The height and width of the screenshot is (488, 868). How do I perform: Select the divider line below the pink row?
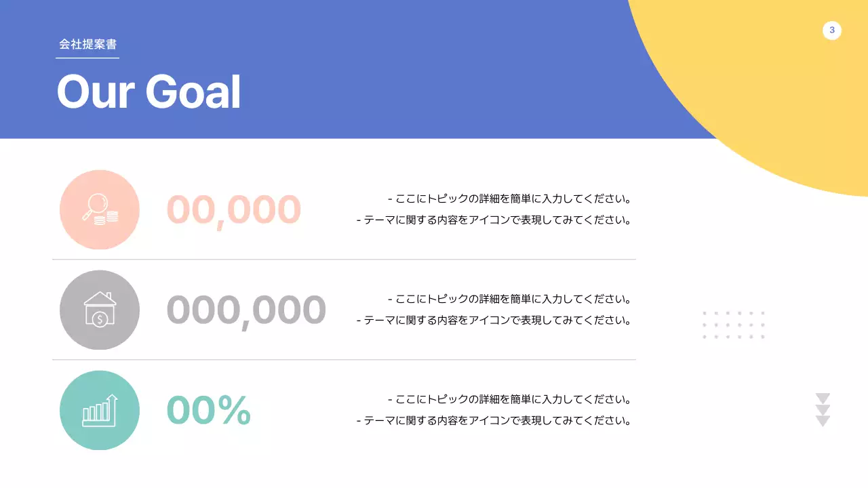point(344,260)
